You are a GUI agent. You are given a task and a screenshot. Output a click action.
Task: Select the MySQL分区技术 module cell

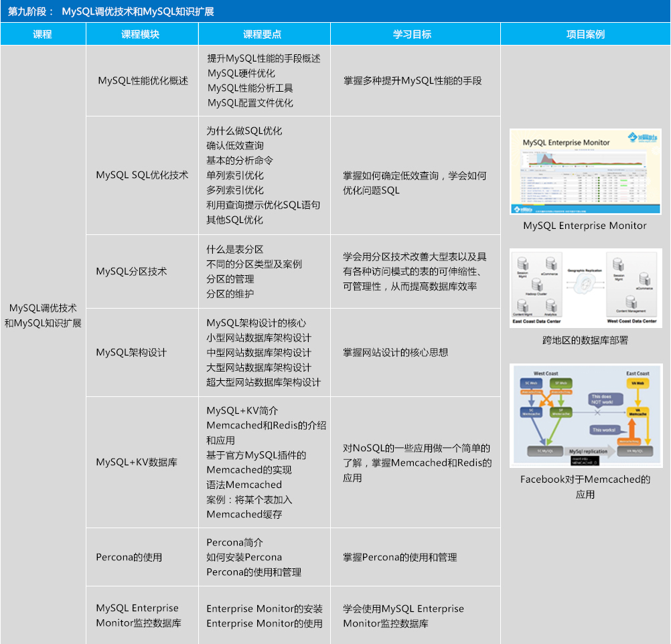click(x=143, y=272)
